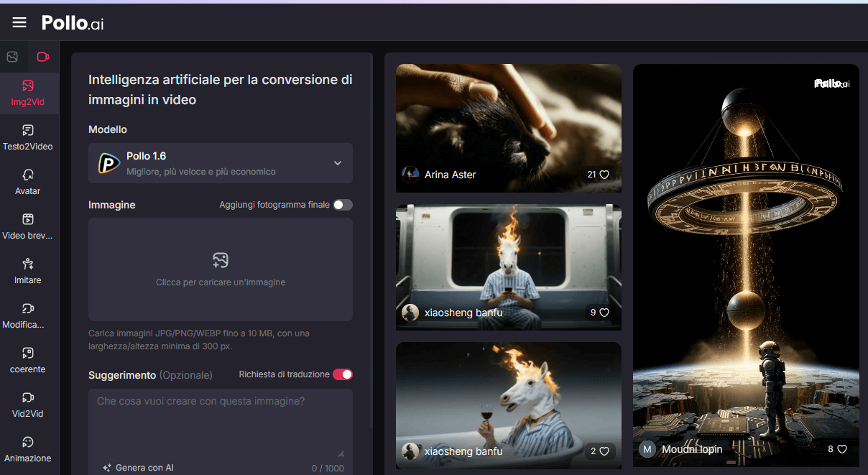Select the Img2Vid tool in the sidebar
The height and width of the screenshot is (475, 868).
click(29, 93)
